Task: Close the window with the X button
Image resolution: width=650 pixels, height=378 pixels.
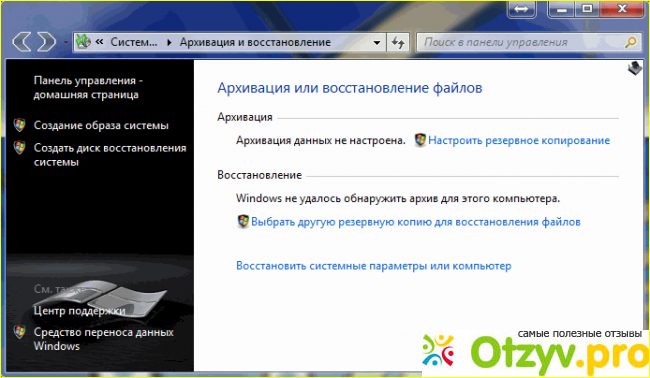Action: [622, 9]
